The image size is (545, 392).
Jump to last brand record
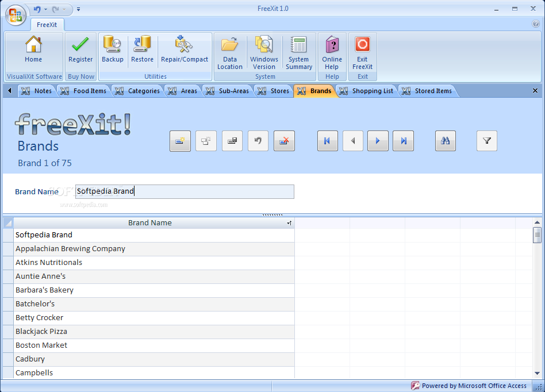[403, 141]
